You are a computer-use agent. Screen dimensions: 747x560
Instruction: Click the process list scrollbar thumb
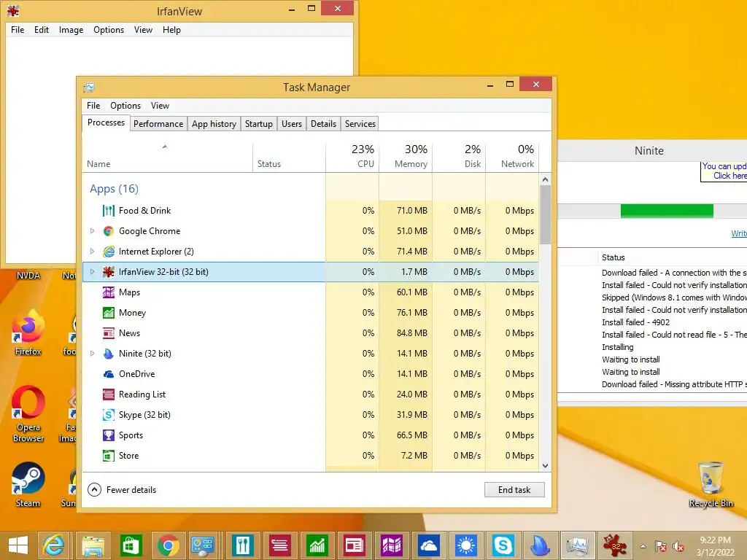(x=546, y=214)
